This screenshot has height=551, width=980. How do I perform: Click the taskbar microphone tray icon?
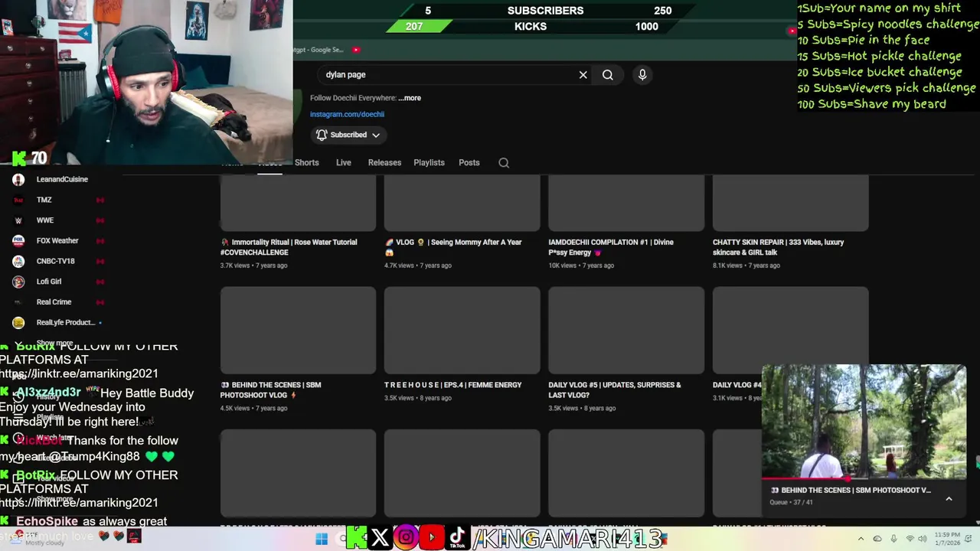click(x=893, y=539)
